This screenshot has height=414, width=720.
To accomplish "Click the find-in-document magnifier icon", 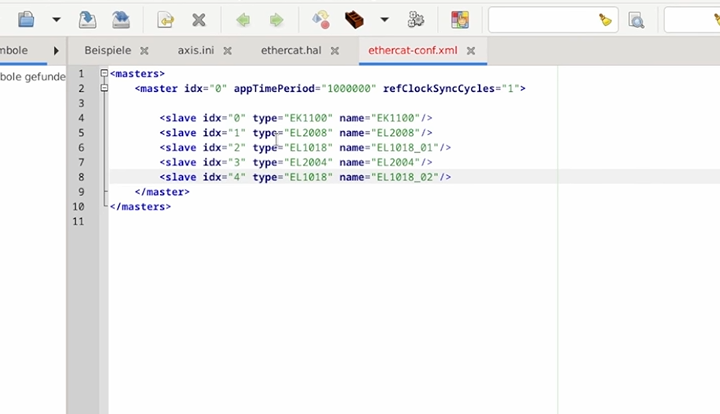I will tap(636, 19).
